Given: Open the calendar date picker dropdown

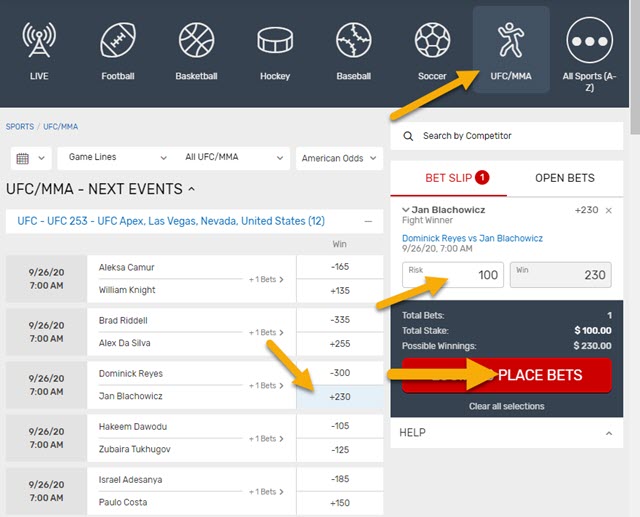Looking at the screenshot, I should point(30,158).
